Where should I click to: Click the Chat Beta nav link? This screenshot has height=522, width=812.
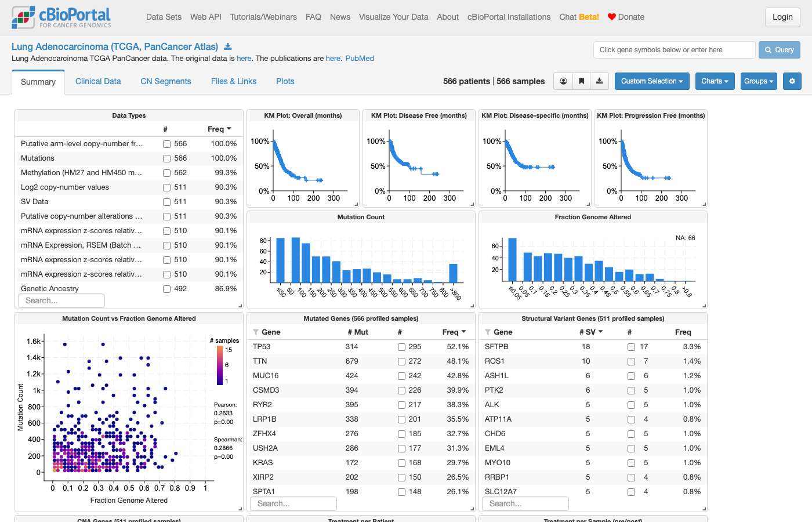579,17
